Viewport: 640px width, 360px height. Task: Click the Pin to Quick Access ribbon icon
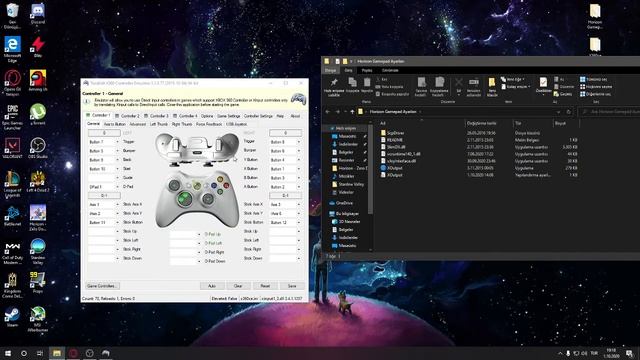(334, 87)
